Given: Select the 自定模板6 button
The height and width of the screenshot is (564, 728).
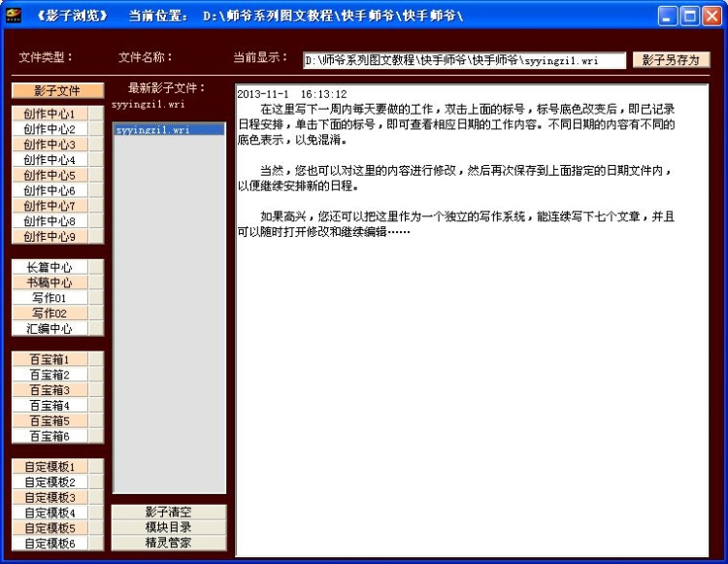Looking at the screenshot, I should pyautogui.click(x=50, y=543).
